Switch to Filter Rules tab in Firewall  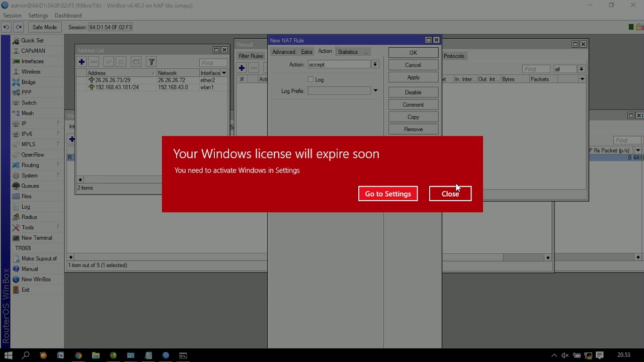251,56
